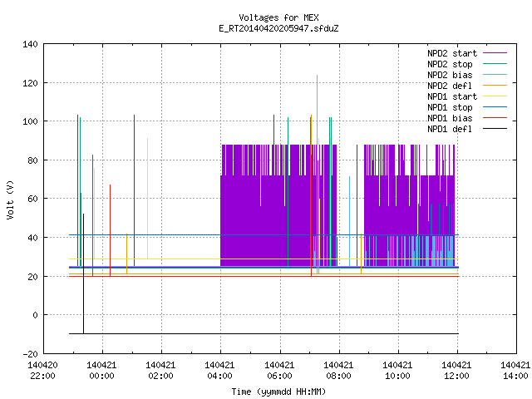
Task: Select the filename subtitle E_RT20140420205947.sfduZ
Action: 278,28
